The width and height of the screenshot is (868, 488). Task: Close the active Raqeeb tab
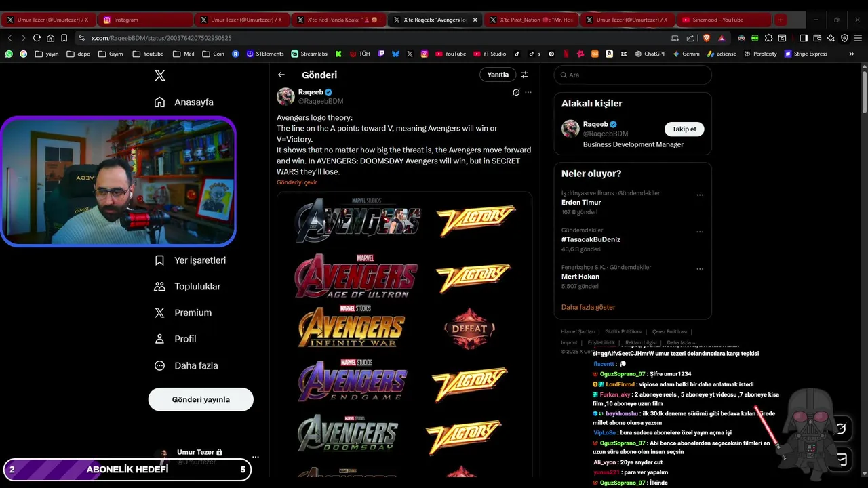pyautogui.click(x=475, y=20)
